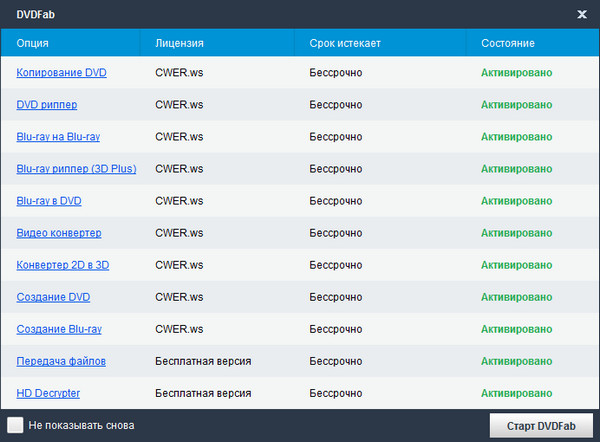Click the Срок истекает column header
This screenshot has height=442, width=600.
345,44
